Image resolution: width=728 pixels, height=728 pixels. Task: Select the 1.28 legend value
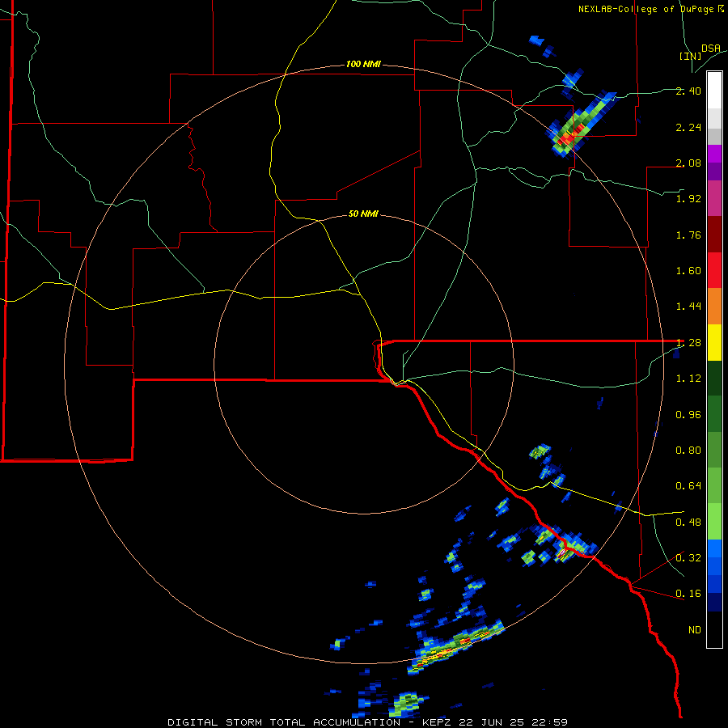(x=688, y=343)
